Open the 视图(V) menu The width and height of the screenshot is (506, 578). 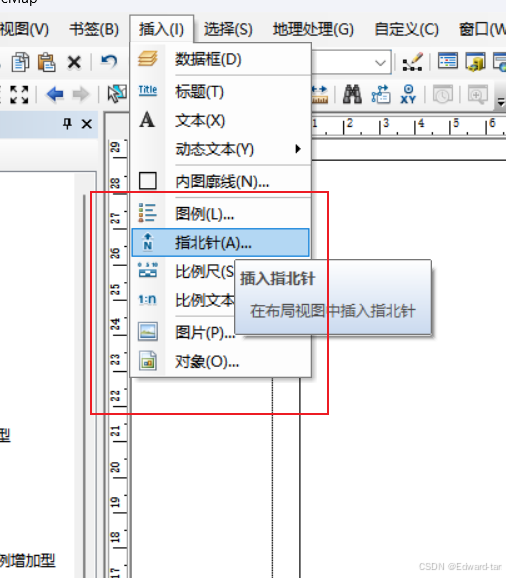24,29
